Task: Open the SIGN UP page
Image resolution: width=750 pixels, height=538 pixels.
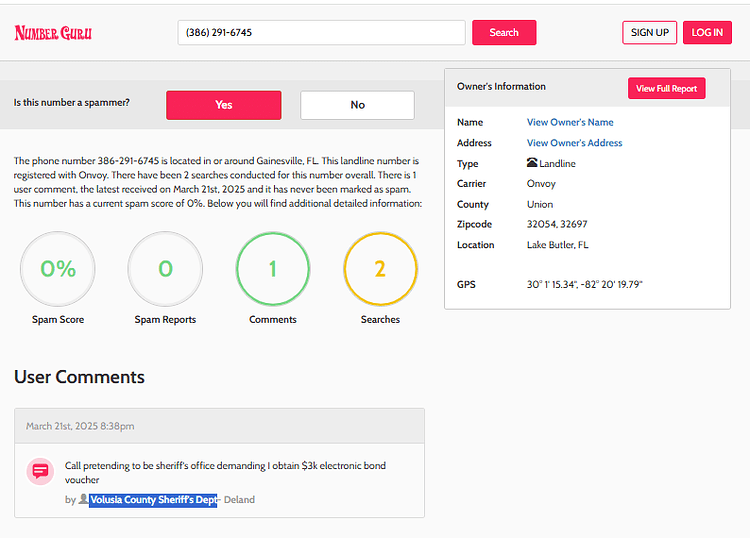Action: [650, 33]
